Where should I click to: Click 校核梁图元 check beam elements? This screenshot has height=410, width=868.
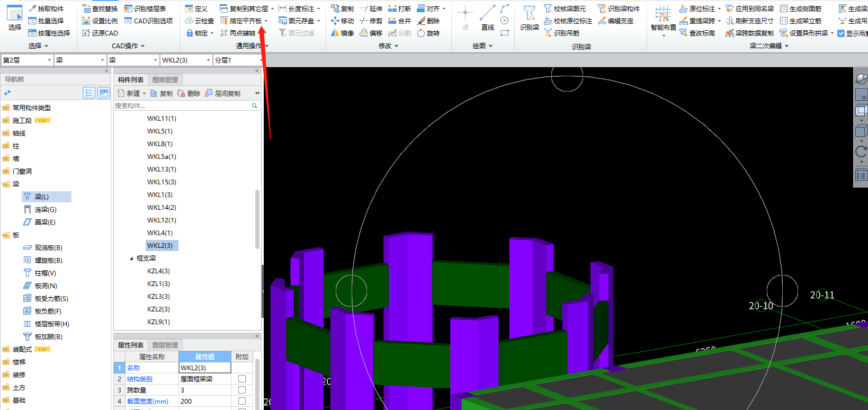coord(565,8)
